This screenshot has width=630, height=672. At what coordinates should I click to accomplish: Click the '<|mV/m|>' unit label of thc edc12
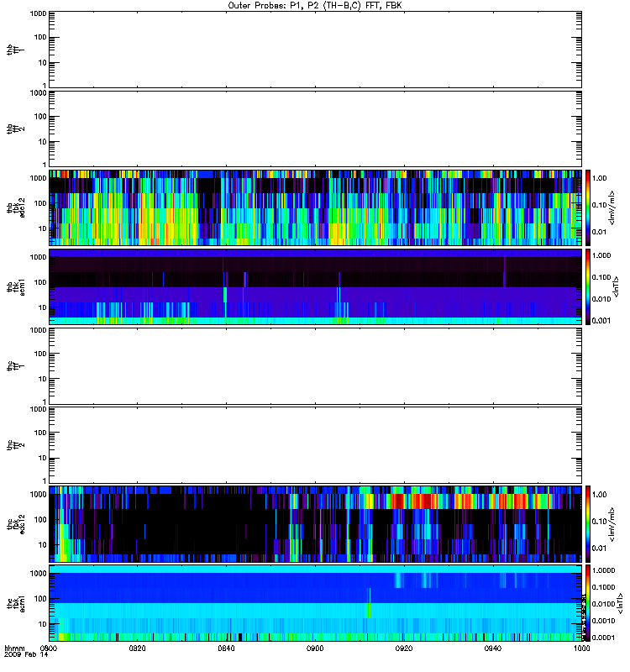coord(612,523)
